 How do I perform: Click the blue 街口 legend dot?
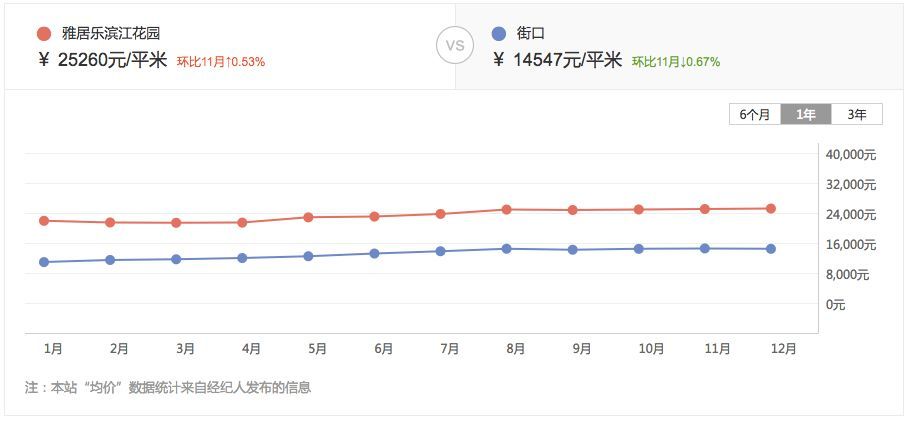tap(499, 33)
